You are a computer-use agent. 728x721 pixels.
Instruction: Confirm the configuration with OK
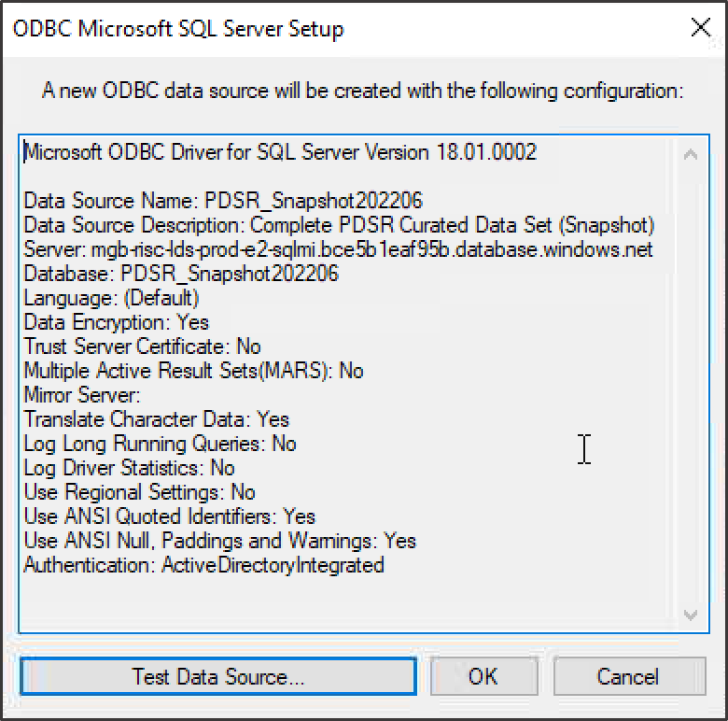point(483,676)
